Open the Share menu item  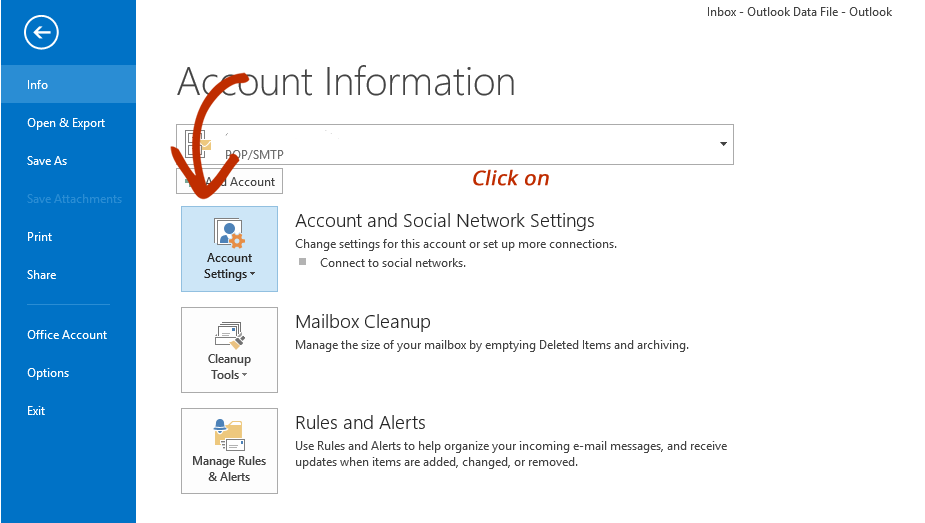click(x=68, y=275)
